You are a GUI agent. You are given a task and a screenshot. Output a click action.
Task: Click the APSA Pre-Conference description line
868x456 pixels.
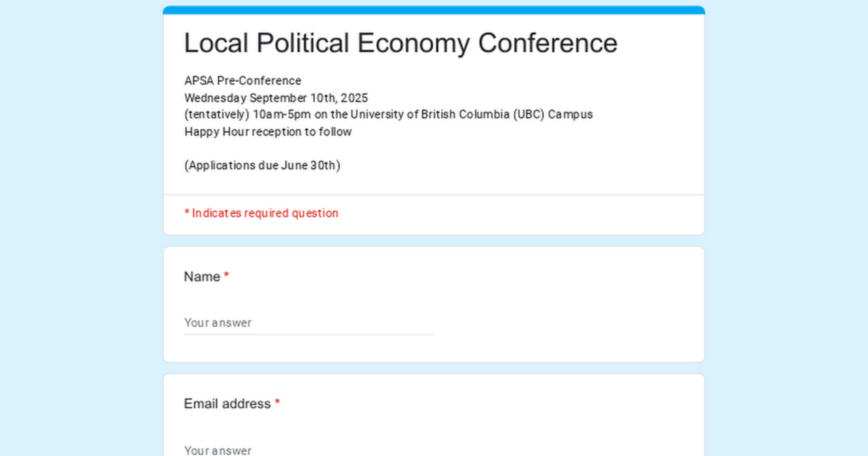[243, 81]
